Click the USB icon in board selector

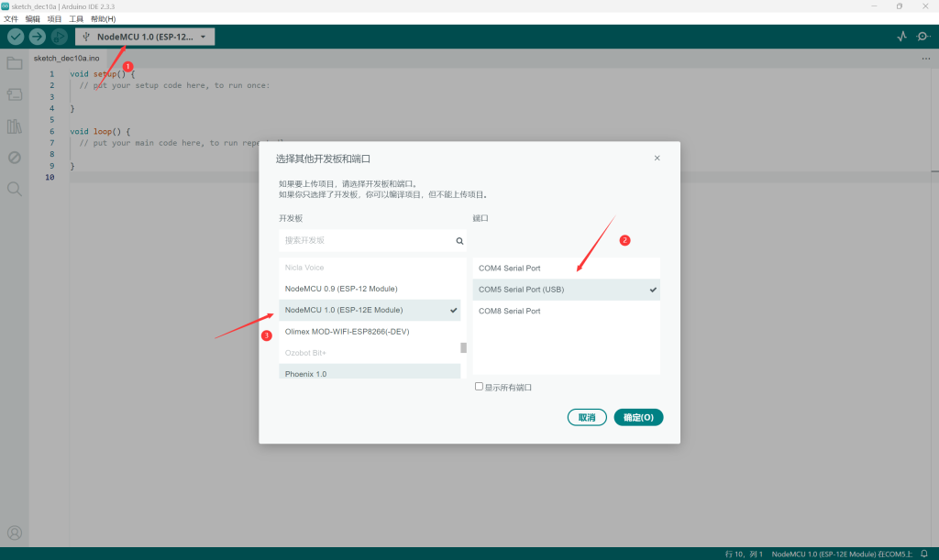pyautogui.click(x=86, y=37)
